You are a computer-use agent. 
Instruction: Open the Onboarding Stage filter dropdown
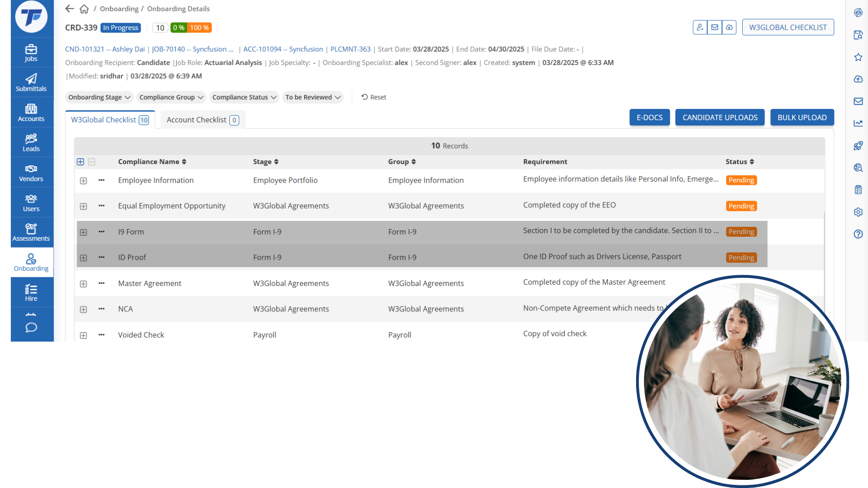pos(99,97)
